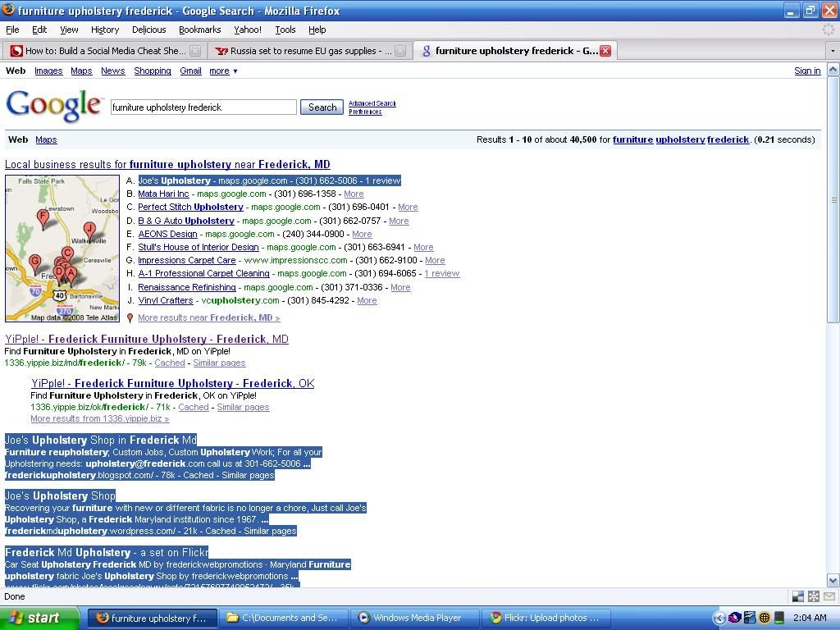The image size is (840, 630).
Task: Close the furniture upholstery frederick tab
Action: (605, 51)
